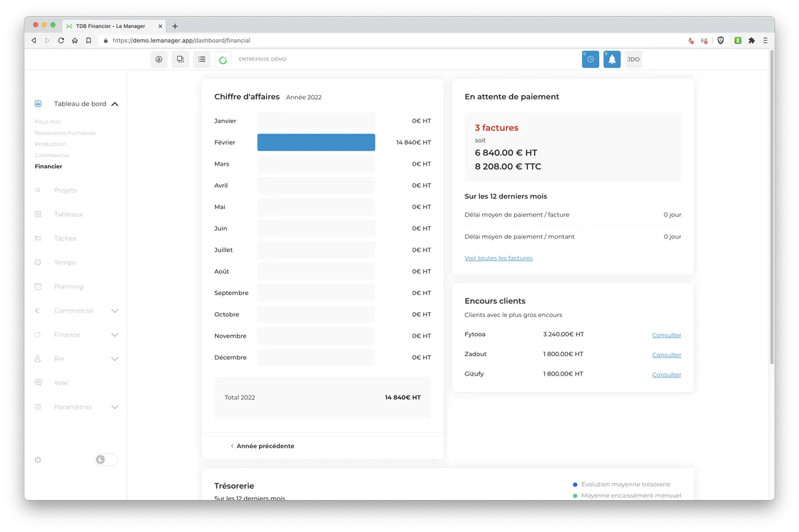This screenshot has height=532, width=799.
Task: Open Temps in the sidebar
Action: (65, 262)
